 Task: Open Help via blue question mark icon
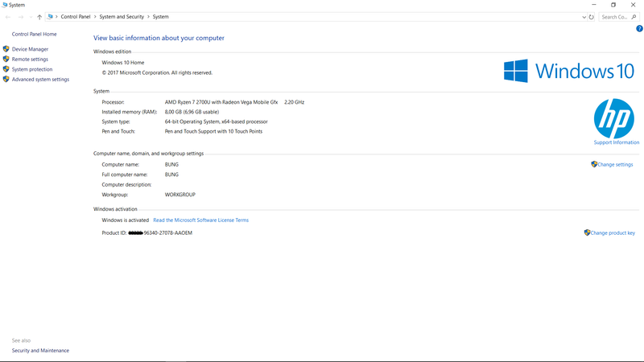tap(638, 28)
